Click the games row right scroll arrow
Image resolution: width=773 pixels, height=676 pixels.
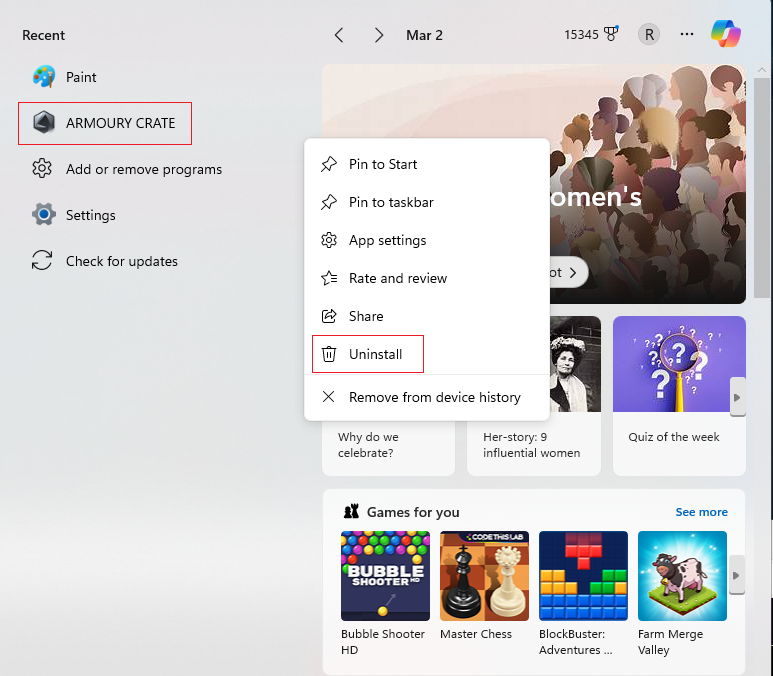point(737,576)
